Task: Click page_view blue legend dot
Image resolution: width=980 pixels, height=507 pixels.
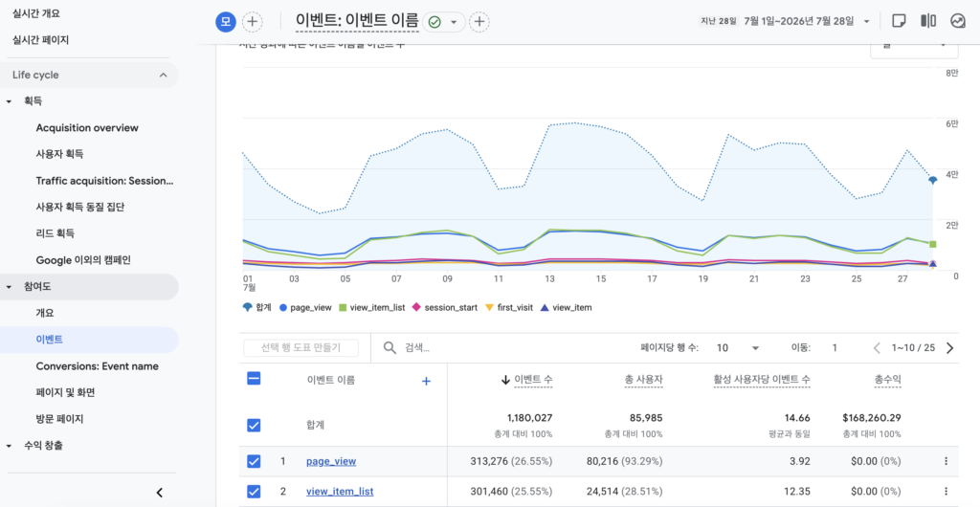Action: [283, 308]
